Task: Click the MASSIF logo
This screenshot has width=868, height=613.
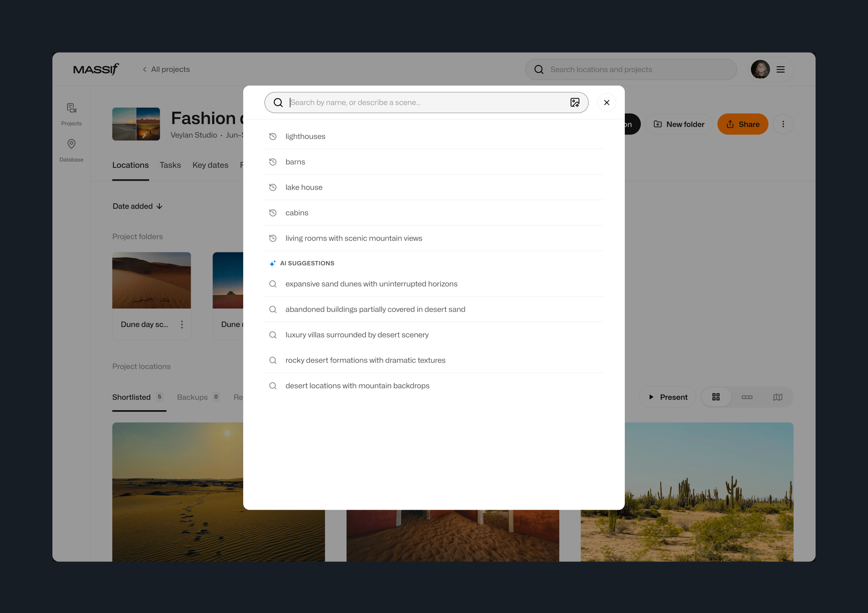Action: (96, 69)
